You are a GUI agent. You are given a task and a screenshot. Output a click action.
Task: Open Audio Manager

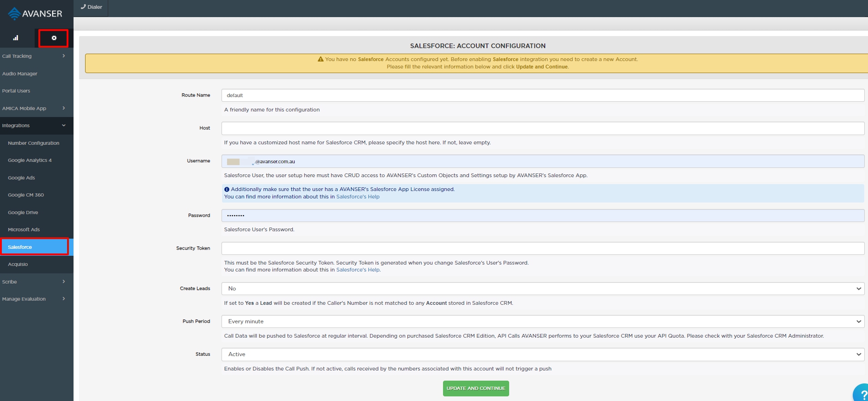(37, 74)
